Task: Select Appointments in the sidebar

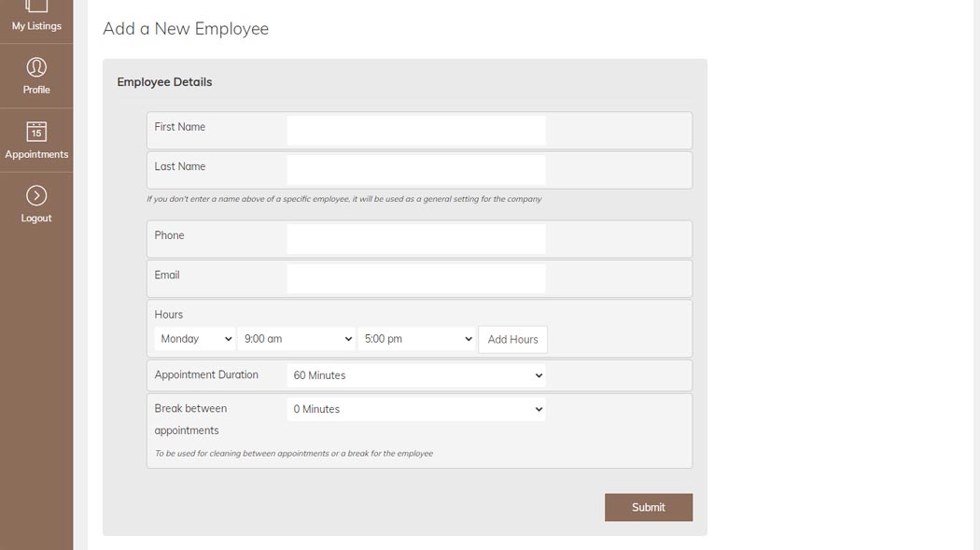Action: pyautogui.click(x=35, y=153)
